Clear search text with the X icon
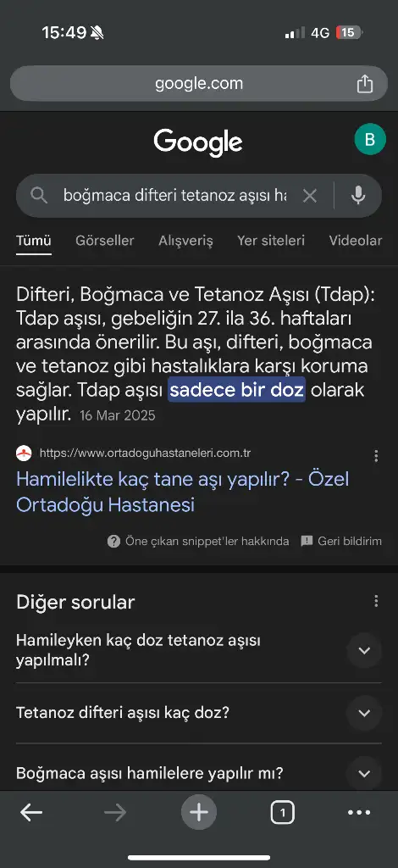398x868 pixels. coord(310,196)
